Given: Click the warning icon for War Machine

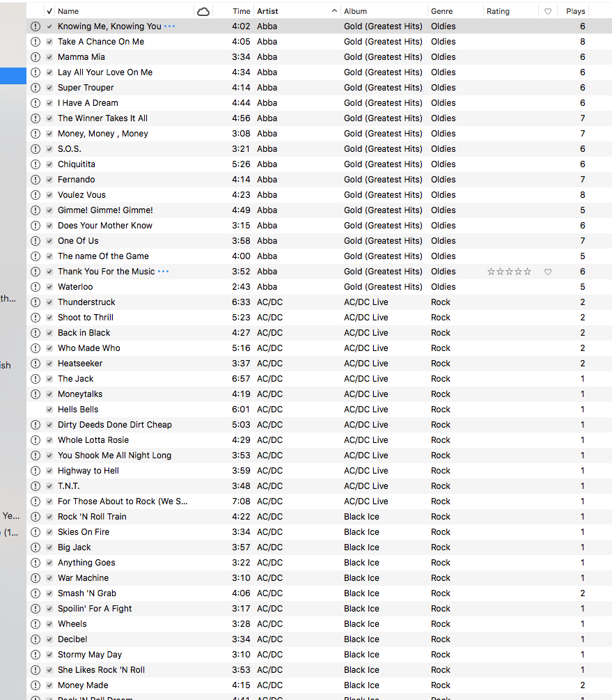Looking at the screenshot, I should (36, 577).
